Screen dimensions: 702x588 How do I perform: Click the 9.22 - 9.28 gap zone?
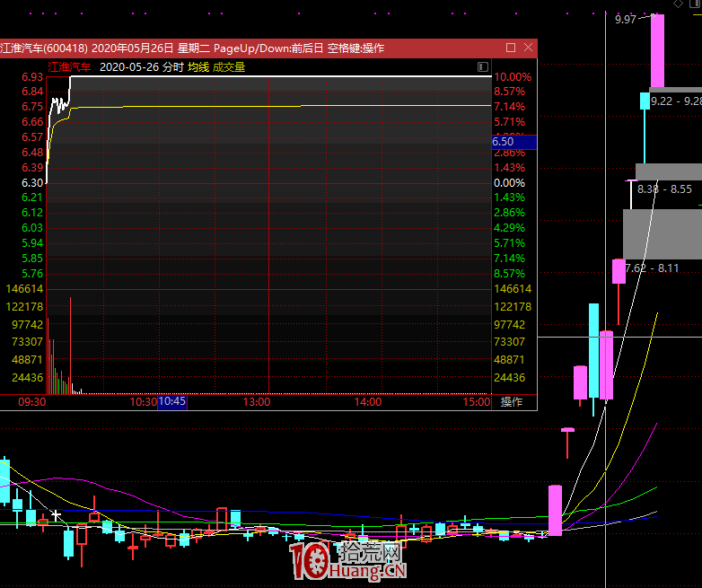coord(675,101)
